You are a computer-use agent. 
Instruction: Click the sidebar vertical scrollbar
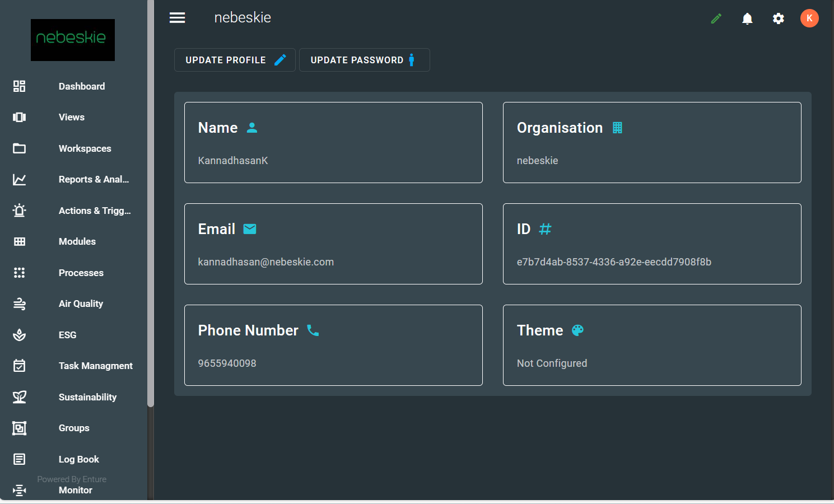pyautogui.click(x=150, y=224)
